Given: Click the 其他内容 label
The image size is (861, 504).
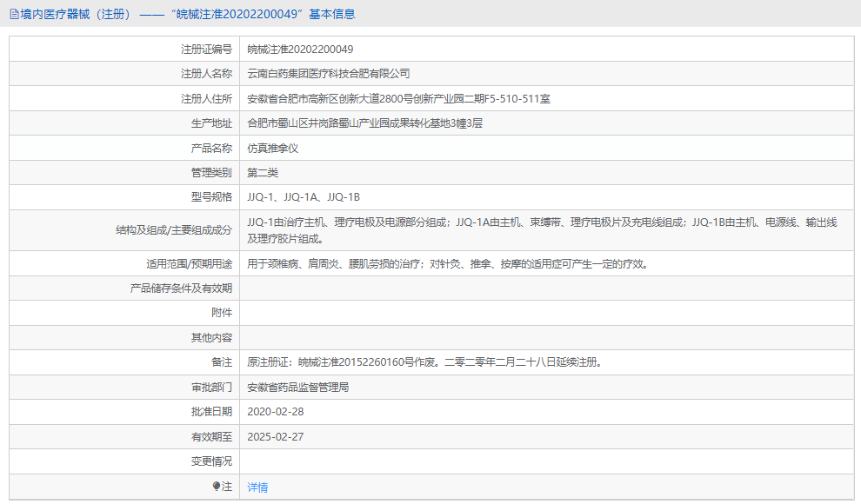Looking at the screenshot, I should click(211, 338).
